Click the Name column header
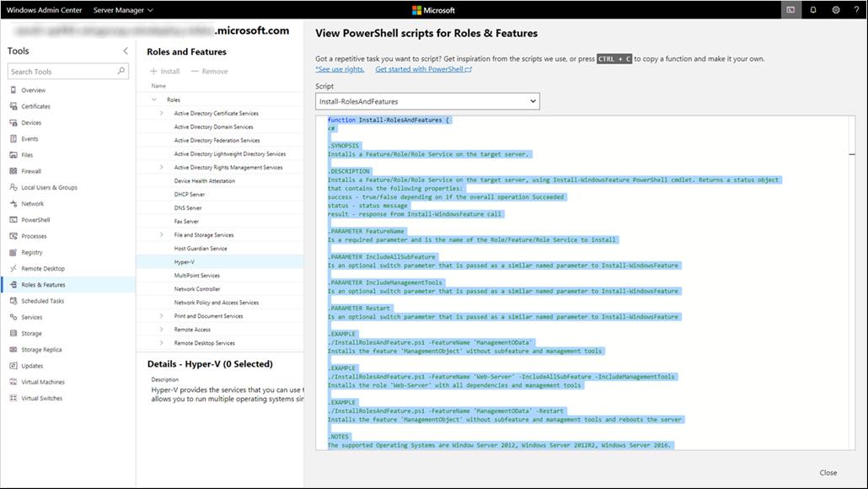 click(x=158, y=86)
